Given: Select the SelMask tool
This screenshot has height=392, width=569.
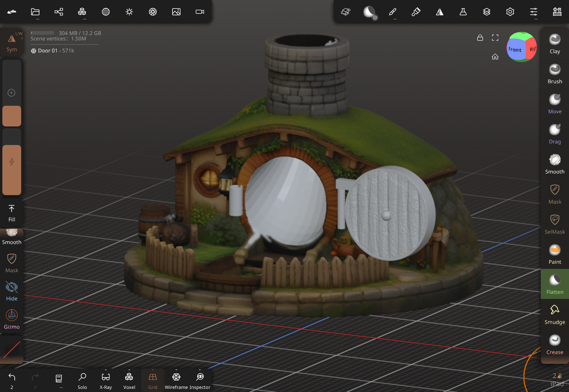Looking at the screenshot, I should (555, 224).
